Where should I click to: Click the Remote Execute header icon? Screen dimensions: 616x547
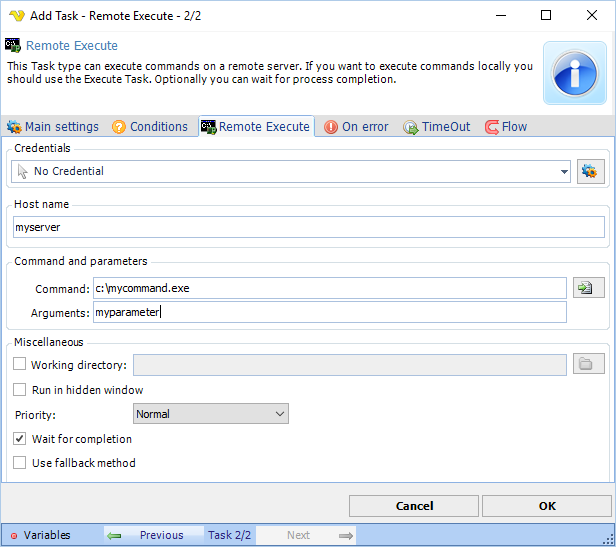click(x=13, y=46)
